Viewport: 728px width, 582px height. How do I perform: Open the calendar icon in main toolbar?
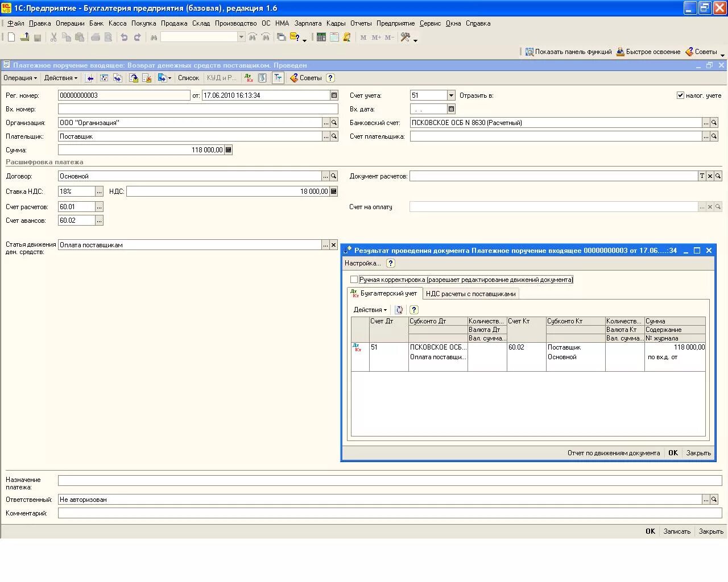pos(334,37)
